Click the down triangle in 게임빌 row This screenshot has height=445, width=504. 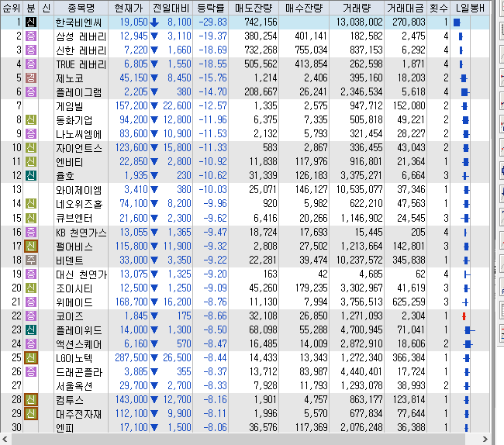point(154,105)
